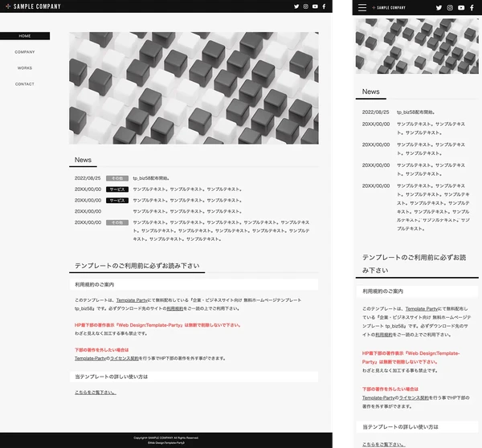482x448 pixels.
Task: Open こちらをご覧下さい link in desktop view
Action: [x=96, y=393]
